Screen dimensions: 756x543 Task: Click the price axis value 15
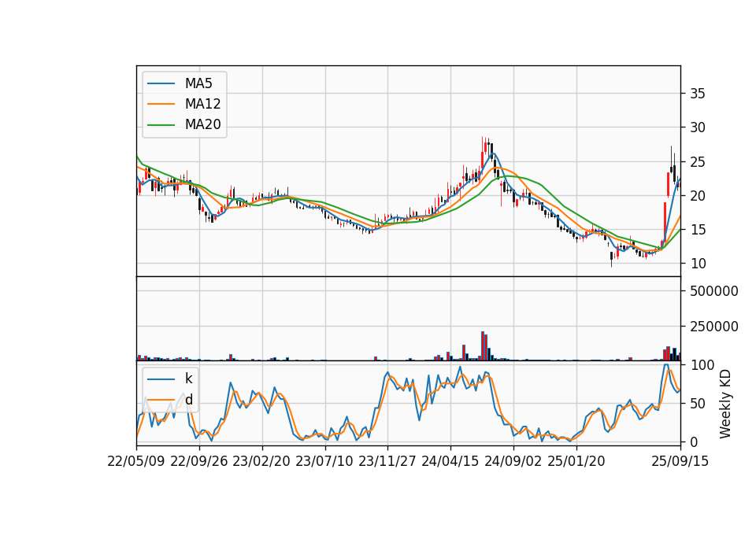click(698, 230)
